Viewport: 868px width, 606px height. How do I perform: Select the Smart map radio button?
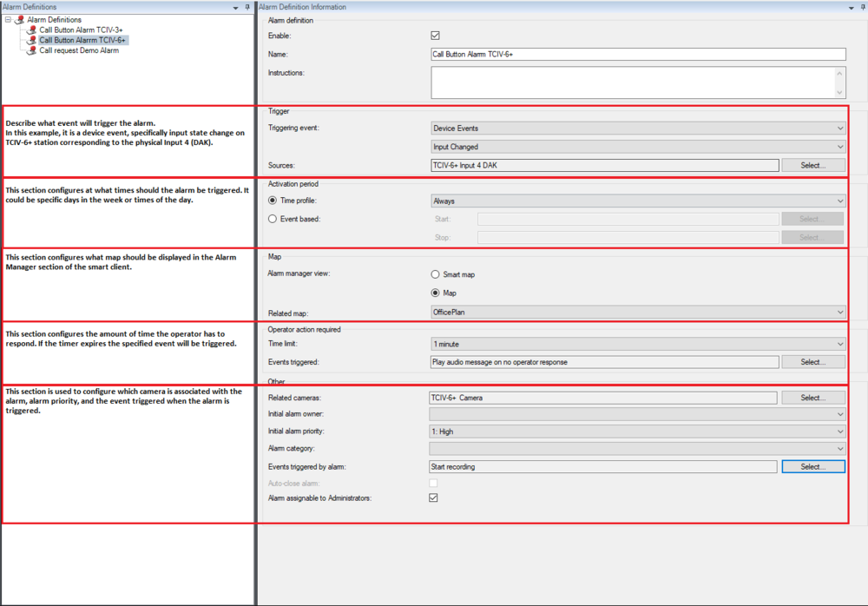435,274
